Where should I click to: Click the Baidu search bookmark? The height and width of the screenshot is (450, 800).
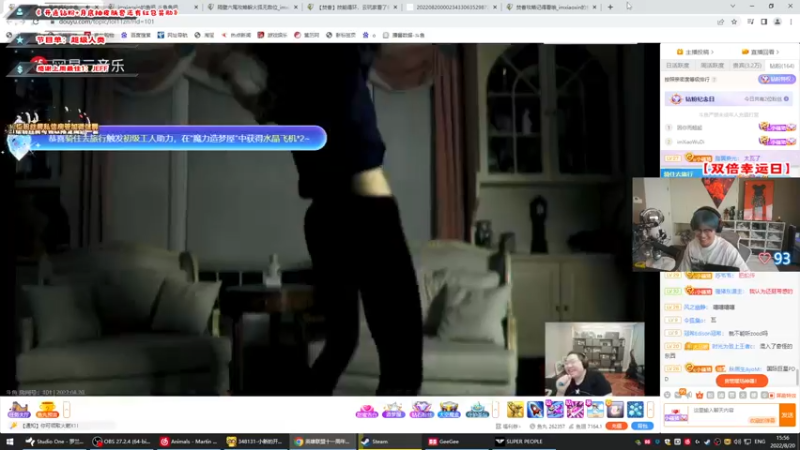point(136,35)
